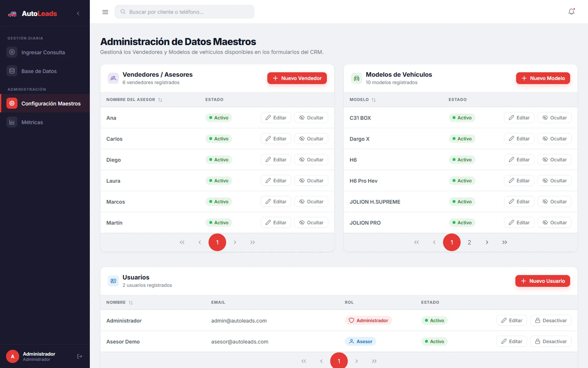
Task: Hide the vendedor Diego
Action: point(311,160)
